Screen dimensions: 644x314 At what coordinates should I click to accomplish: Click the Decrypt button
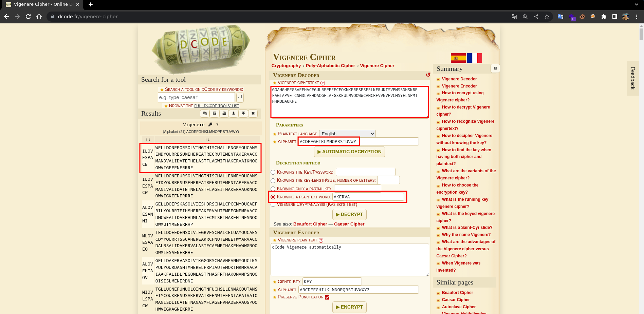tap(349, 214)
